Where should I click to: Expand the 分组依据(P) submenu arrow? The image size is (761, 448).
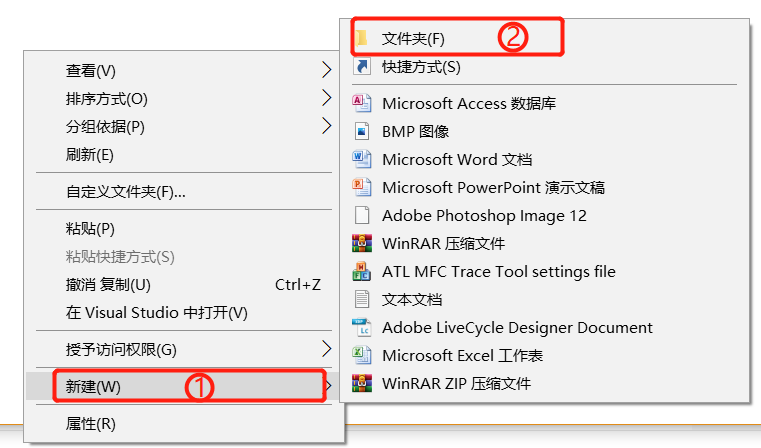327,126
